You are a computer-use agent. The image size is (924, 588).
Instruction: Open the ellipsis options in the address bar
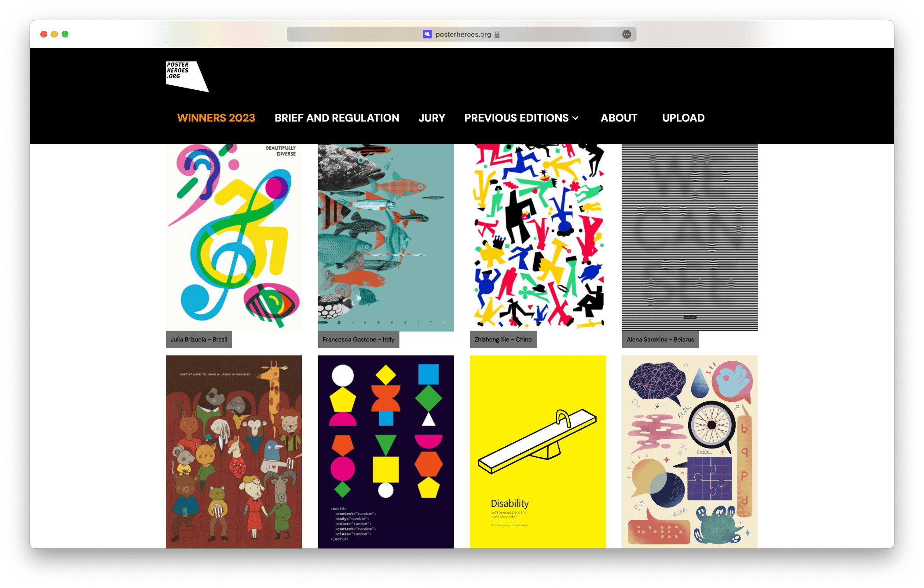pyautogui.click(x=627, y=34)
